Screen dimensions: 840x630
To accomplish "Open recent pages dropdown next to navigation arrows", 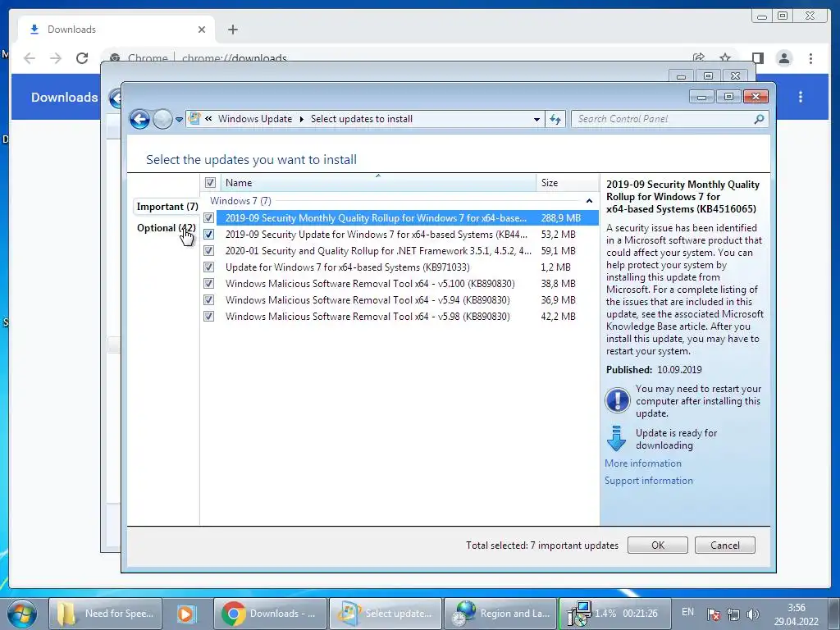I will click(x=179, y=120).
